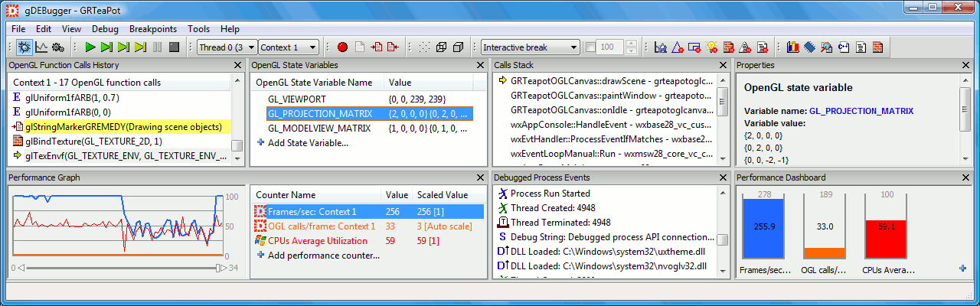The width and height of the screenshot is (980, 306).
Task: Click Add performance counter...
Action: click(323, 256)
